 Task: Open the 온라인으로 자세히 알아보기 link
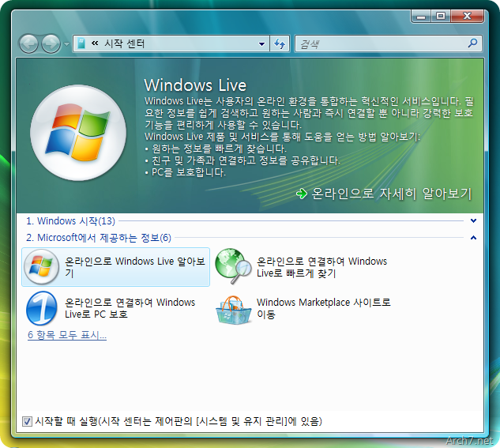(391, 194)
